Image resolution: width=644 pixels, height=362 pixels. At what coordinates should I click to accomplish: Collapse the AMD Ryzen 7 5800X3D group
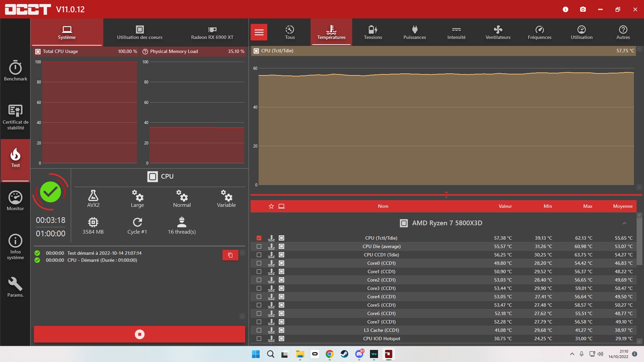[x=624, y=223]
